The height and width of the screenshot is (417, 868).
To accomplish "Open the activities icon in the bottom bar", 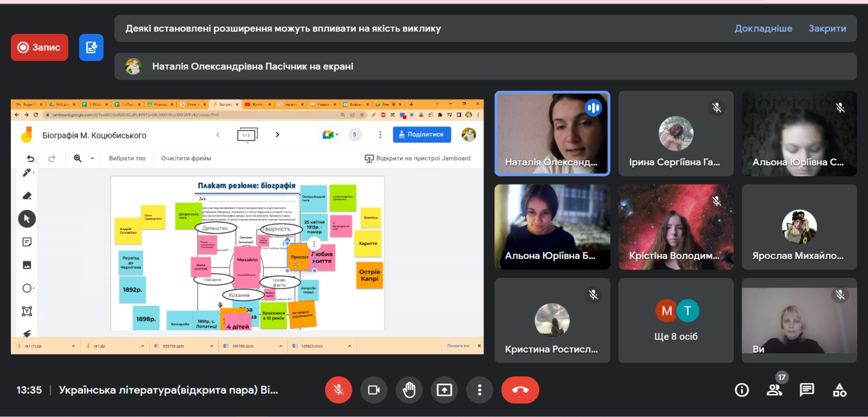I will pos(839,390).
